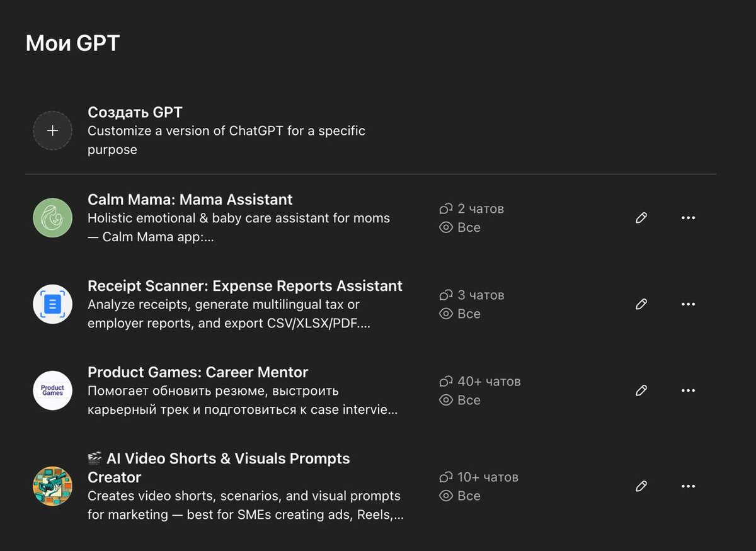Open Receipt Scanner blue document avatar
The width and height of the screenshot is (756, 551).
pos(53,304)
